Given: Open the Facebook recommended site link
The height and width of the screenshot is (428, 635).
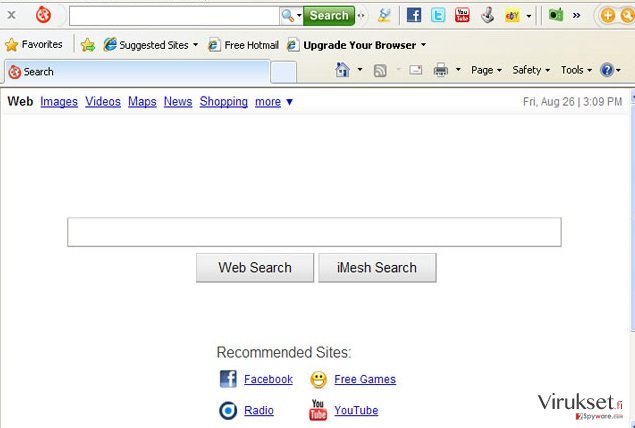Looking at the screenshot, I should tap(268, 379).
